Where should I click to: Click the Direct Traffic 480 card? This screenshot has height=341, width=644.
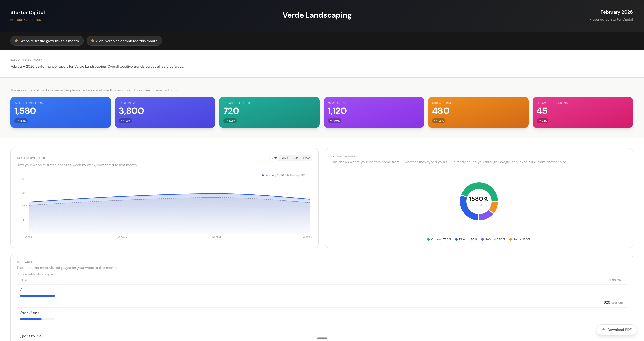(478, 112)
